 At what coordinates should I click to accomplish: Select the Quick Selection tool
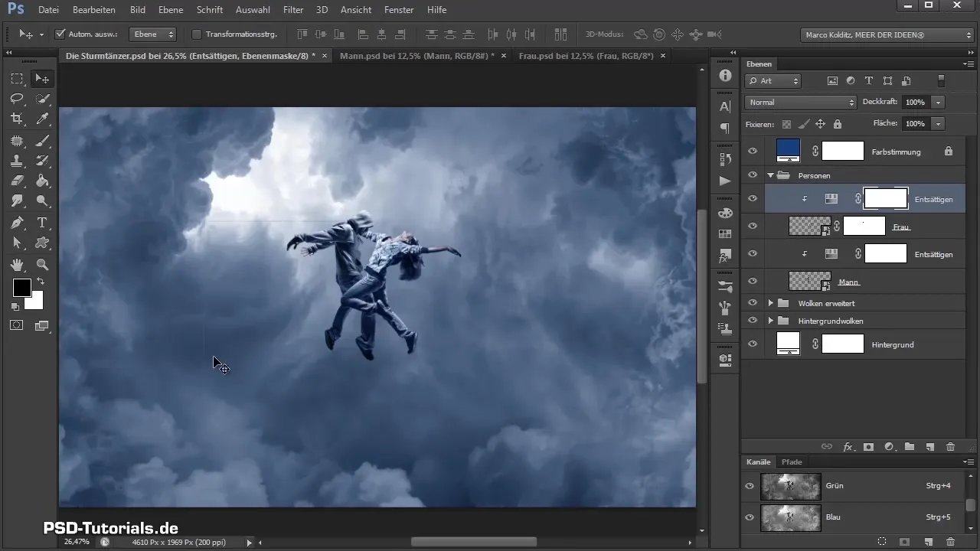[x=43, y=99]
